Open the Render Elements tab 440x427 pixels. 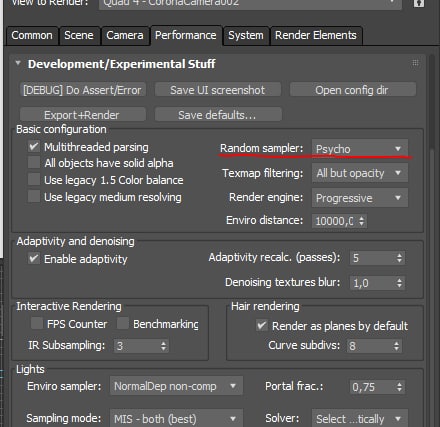(x=316, y=35)
